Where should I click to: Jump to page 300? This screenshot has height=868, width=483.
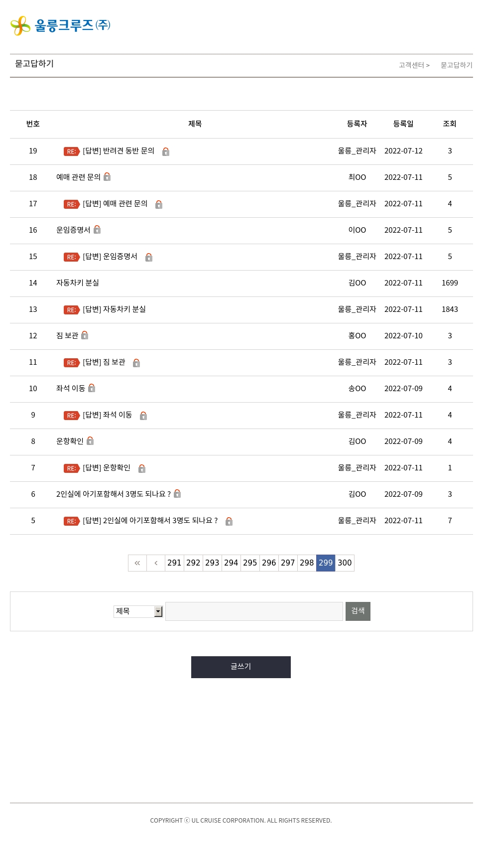click(345, 563)
